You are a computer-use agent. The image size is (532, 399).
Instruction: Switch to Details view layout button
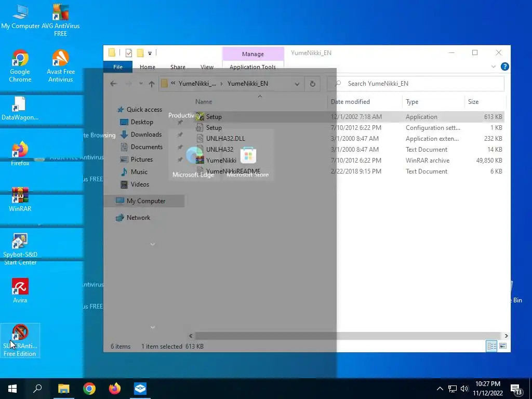pos(491,346)
